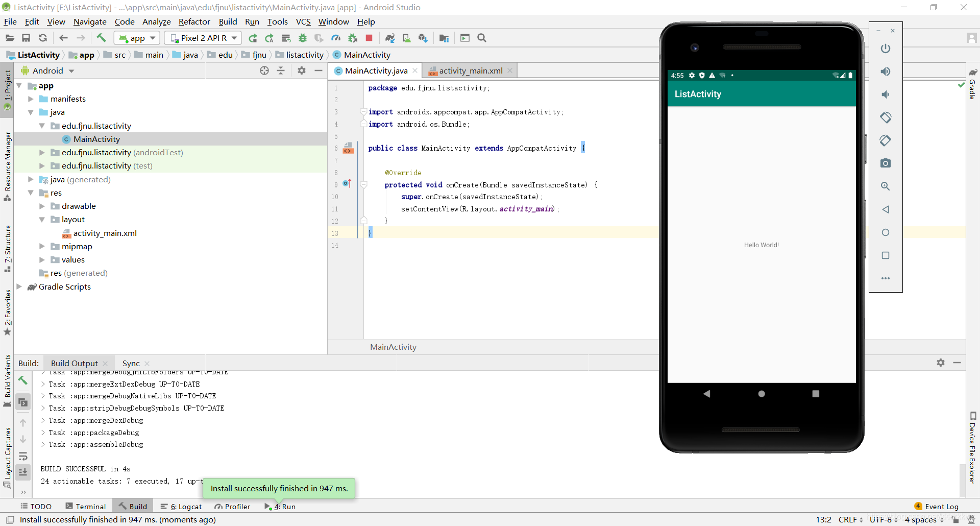This screenshot has height=526, width=980.
Task: Open the Pixel 2 API R device dropdown
Action: click(x=203, y=38)
